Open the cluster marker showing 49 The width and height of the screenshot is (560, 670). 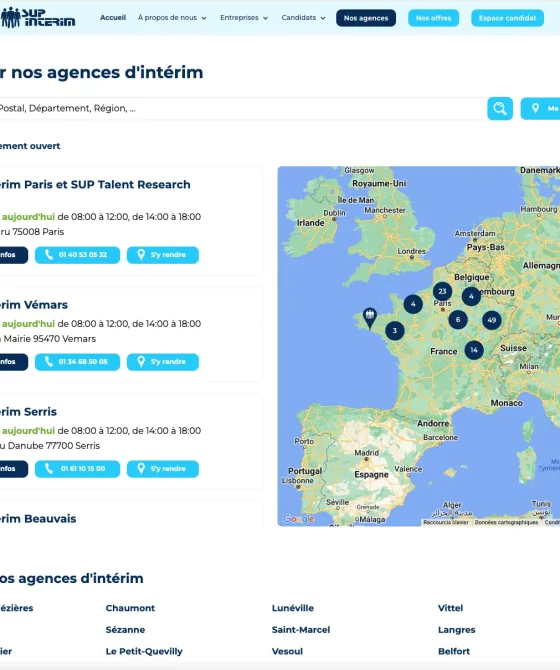tap(492, 320)
